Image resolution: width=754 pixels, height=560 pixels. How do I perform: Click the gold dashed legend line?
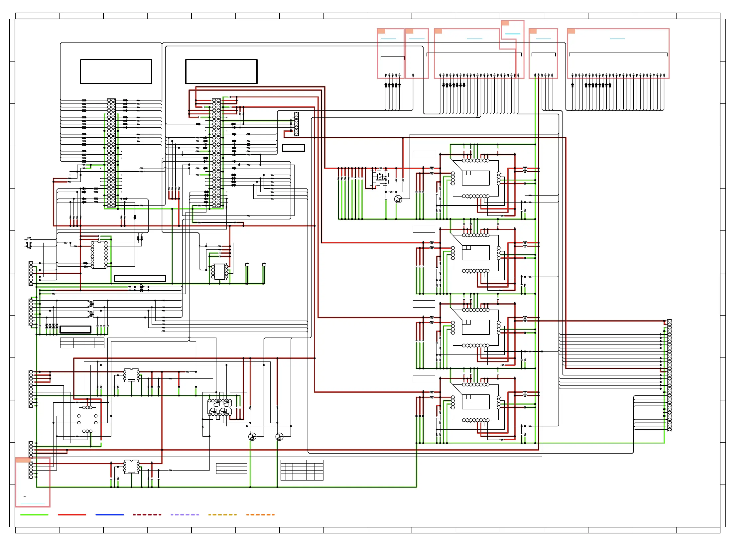222,514
